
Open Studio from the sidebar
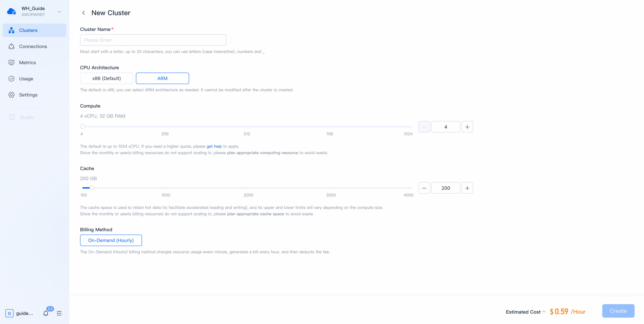pyautogui.click(x=27, y=117)
